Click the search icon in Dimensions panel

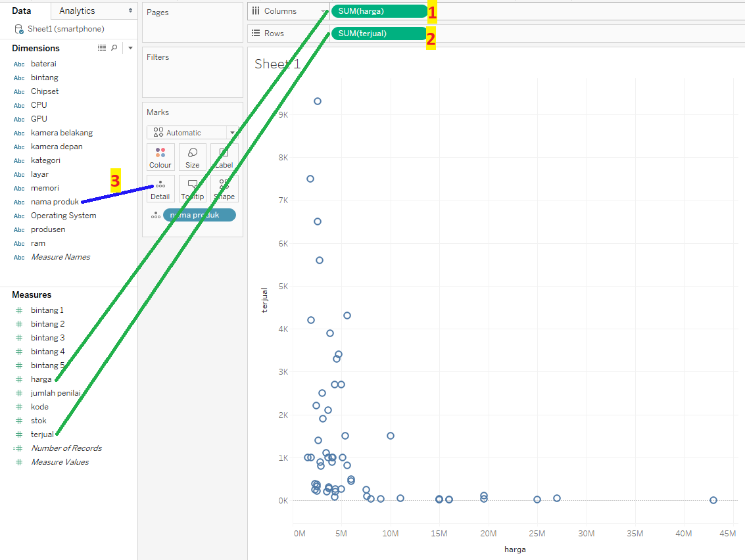(x=115, y=47)
